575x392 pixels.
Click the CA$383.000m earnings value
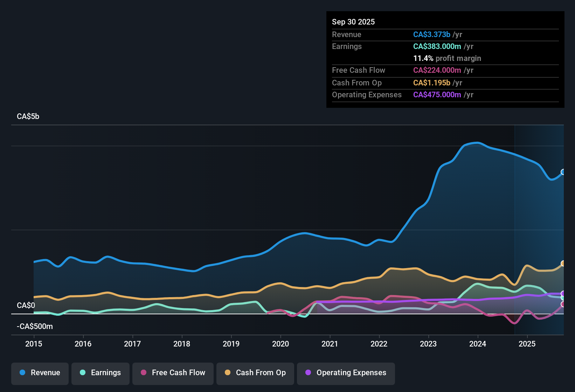[x=437, y=47]
